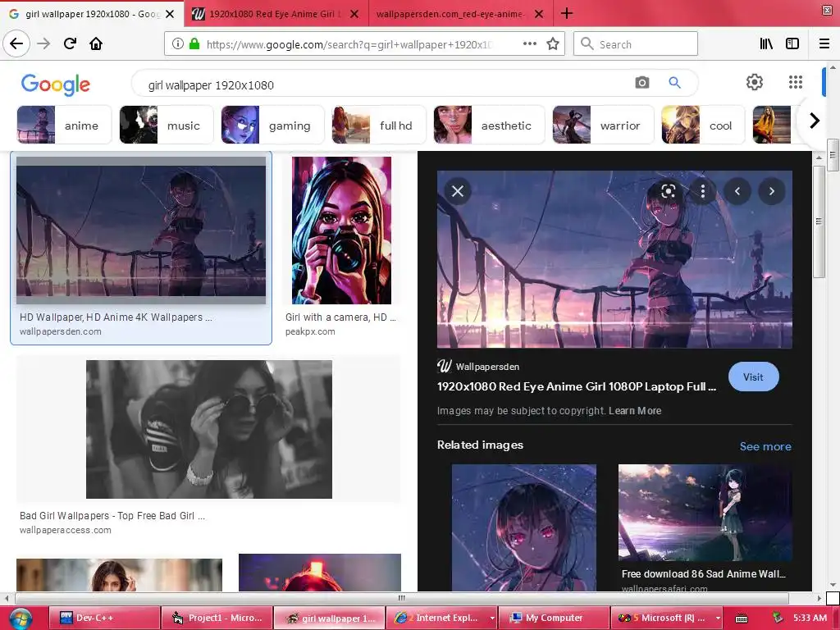This screenshot has height=630, width=840.
Task: Click the green padlock security icon
Action: 194,44
